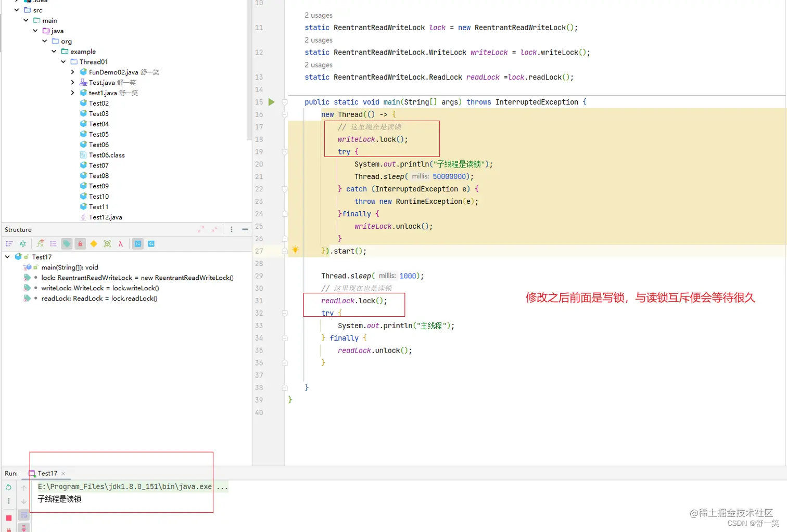Collapse the org package
Viewport: 787px width, 532px height.
pos(45,41)
